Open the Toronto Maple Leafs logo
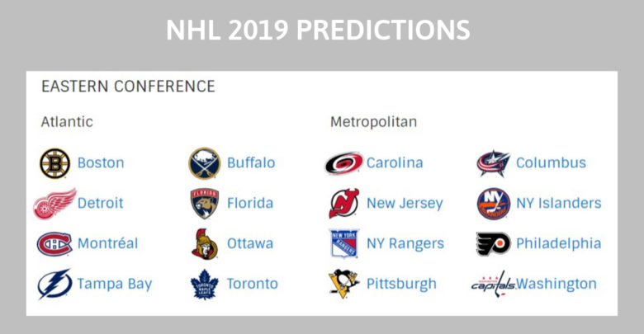The height and width of the screenshot is (334, 644). pos(205,284)
